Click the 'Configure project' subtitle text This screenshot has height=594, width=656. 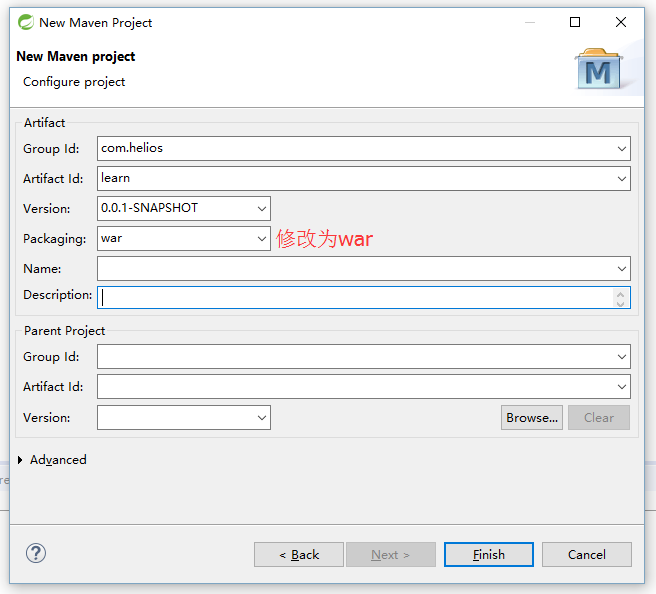(x=74, y=82)
